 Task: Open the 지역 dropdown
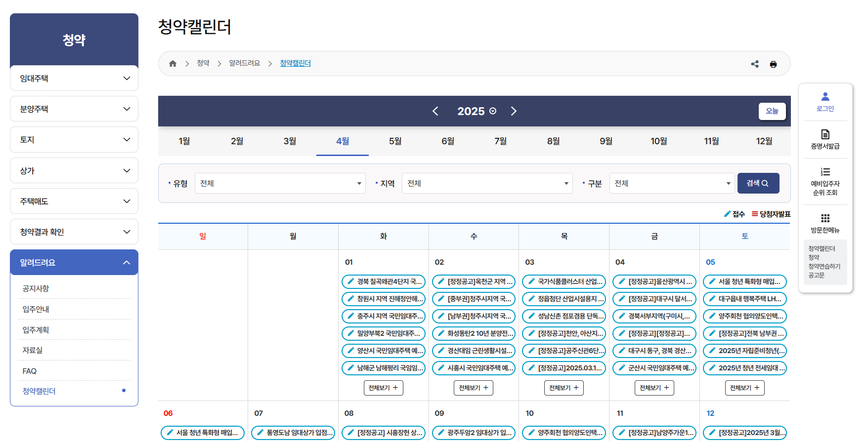coord(487,183)
